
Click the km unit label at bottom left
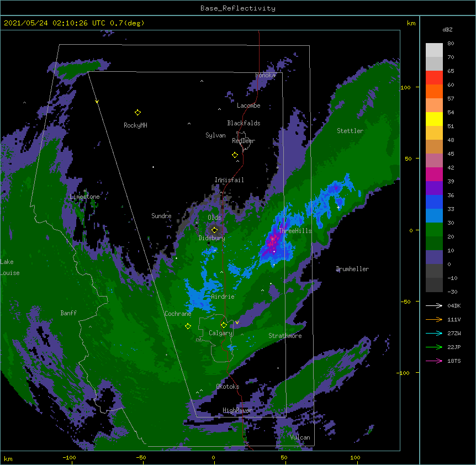point(8,458)
